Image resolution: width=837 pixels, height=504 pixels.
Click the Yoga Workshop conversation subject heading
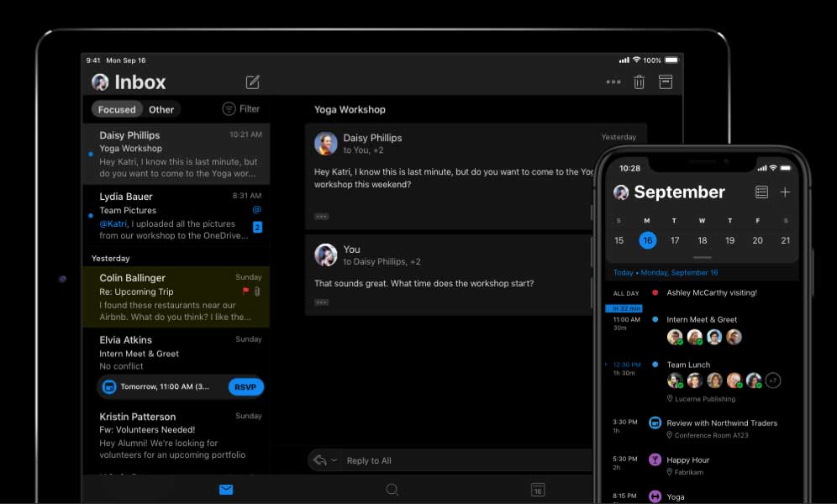click(350, 109)
